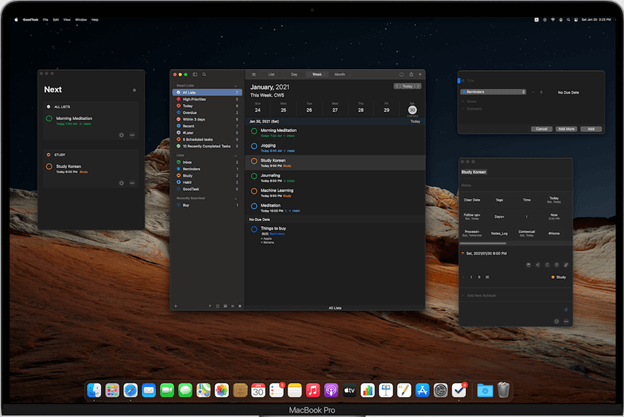Click the quick actions horizontal scrollbar
This screenshot has width=624, height=417.
(484, 243)
